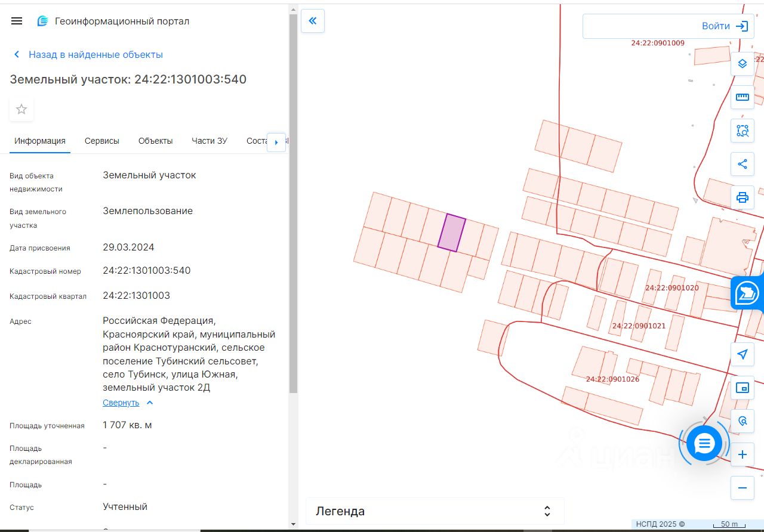Activate the area search selection tool
Viewport: 764px width, 532px height.
[743, 130]
